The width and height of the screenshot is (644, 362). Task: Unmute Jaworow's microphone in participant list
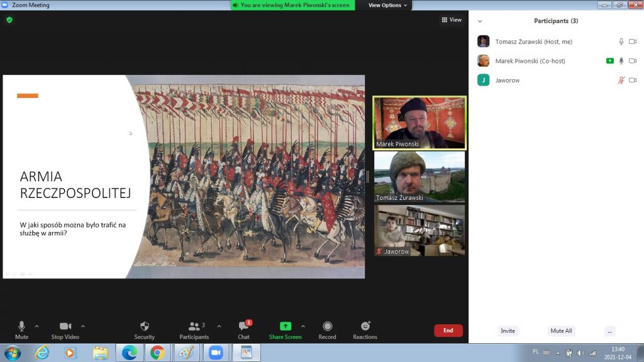coord(621,80)
